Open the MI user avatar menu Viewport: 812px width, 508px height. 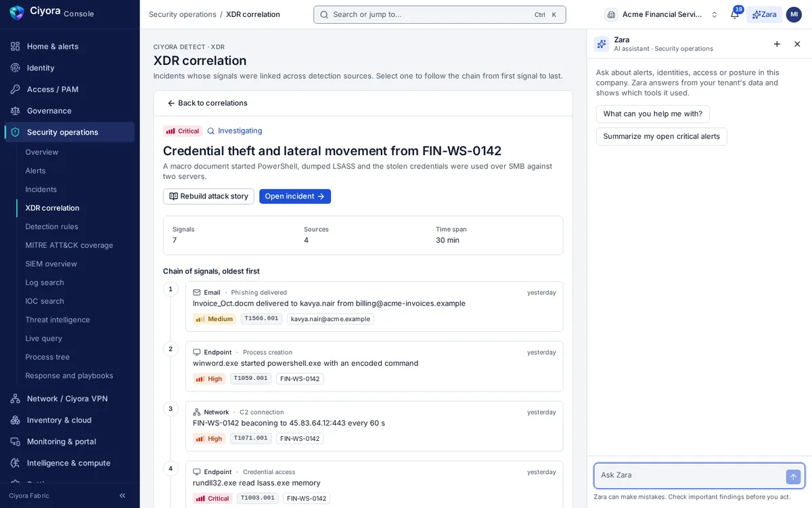pyautogui.click(x=794, y=14)
